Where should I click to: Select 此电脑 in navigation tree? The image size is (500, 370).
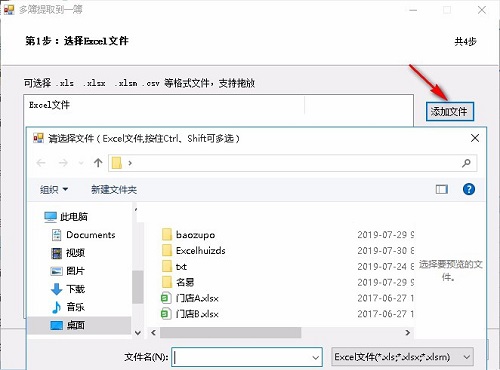pyautogui.click(x=66, y=217)
